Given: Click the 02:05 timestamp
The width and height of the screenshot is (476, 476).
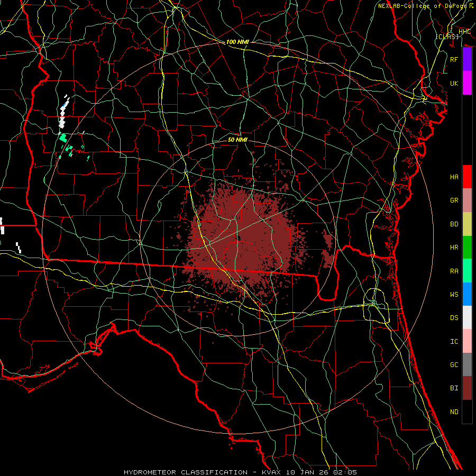Looking at the screenshot, I should click(345, 472).
